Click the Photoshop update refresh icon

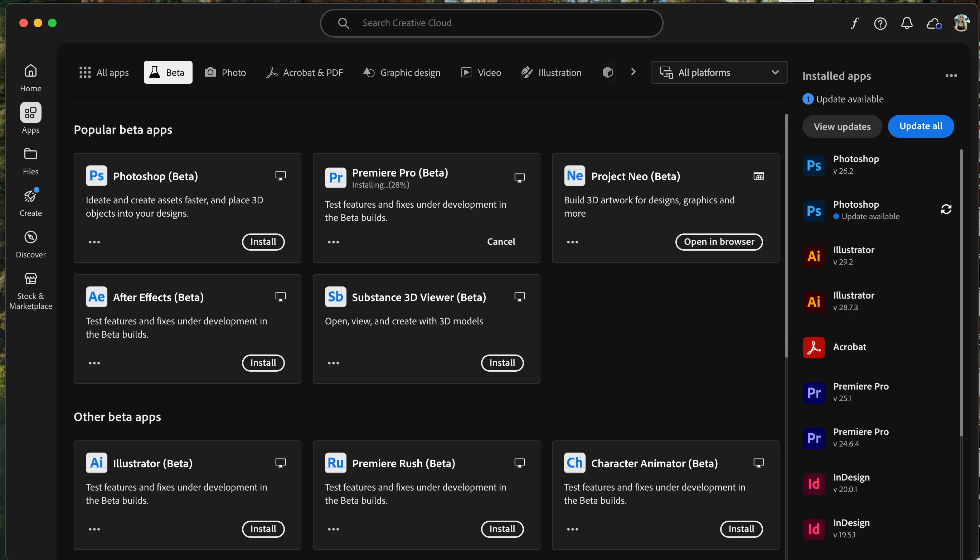[x=946, y=209]
